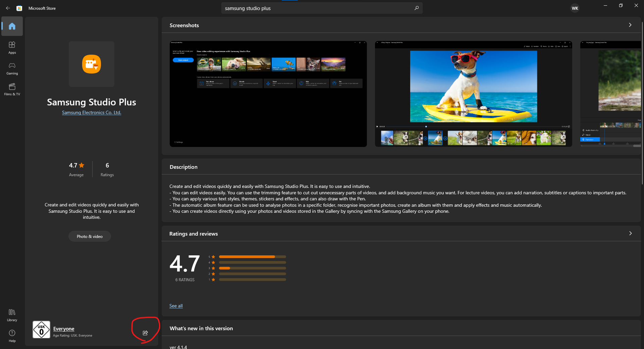The image size is (644, 349).
Task: Click the USK 0 rating badge
Action: tap(41, 330)
